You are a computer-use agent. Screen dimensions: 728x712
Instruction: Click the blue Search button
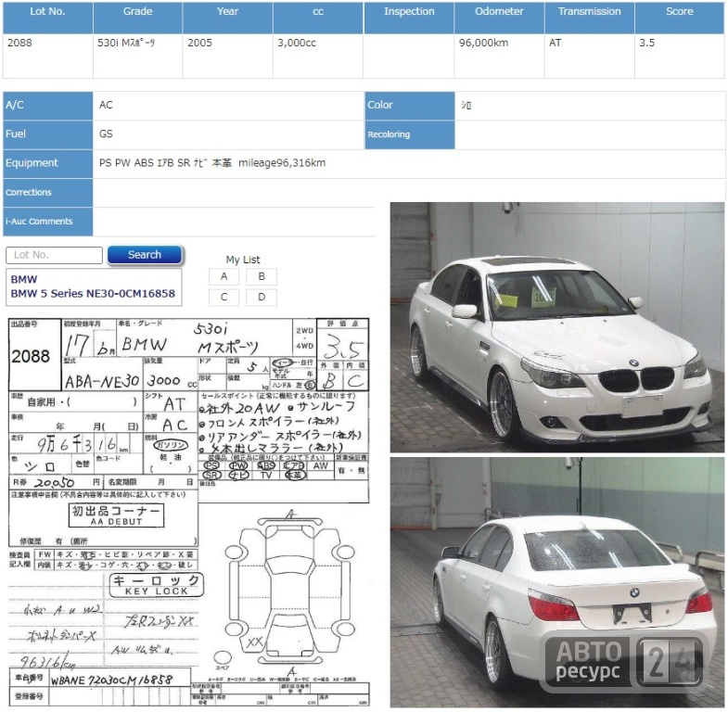click(145, 255)
